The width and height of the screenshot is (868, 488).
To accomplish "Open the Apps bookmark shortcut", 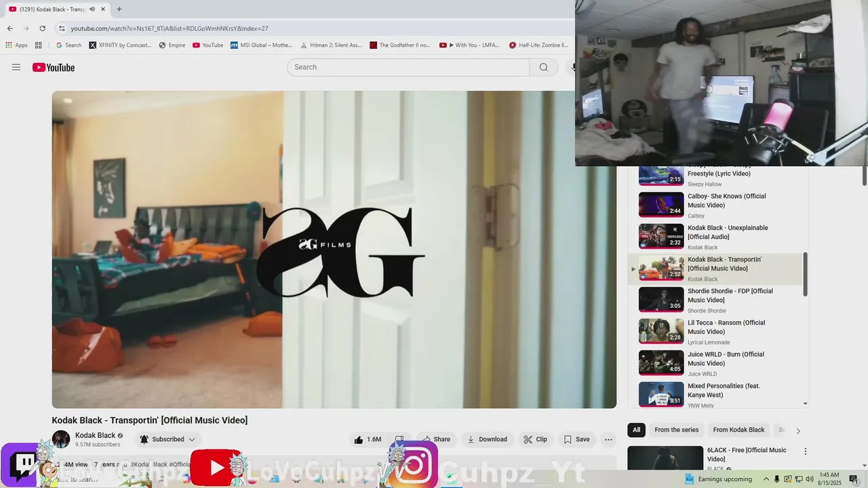I will 16,45.
